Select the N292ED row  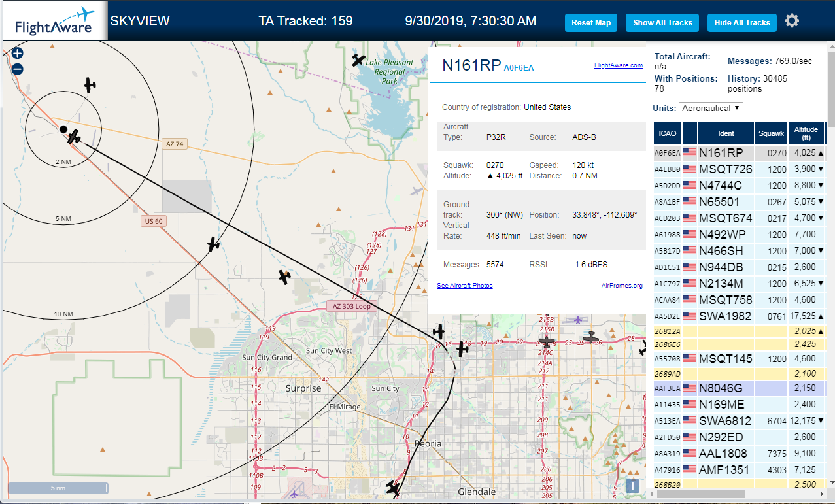click(x=740, y=437)
